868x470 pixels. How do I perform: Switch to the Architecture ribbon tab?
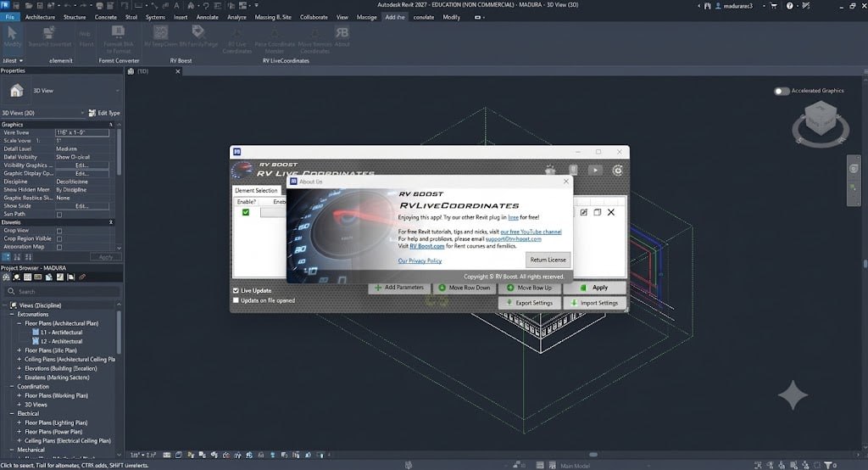pos(40,17)
